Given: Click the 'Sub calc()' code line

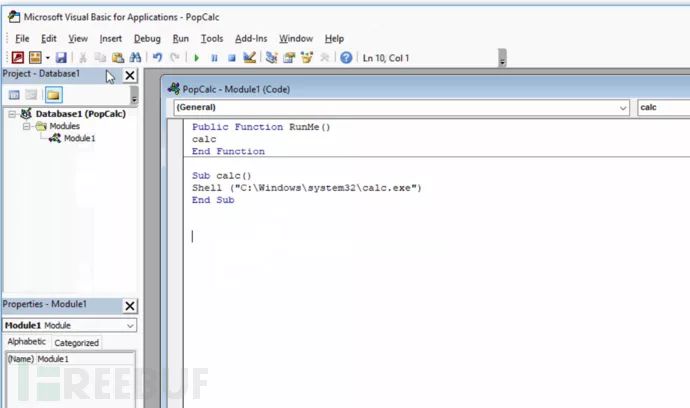Looking at the screenshot, I should (x=221, y=176).
